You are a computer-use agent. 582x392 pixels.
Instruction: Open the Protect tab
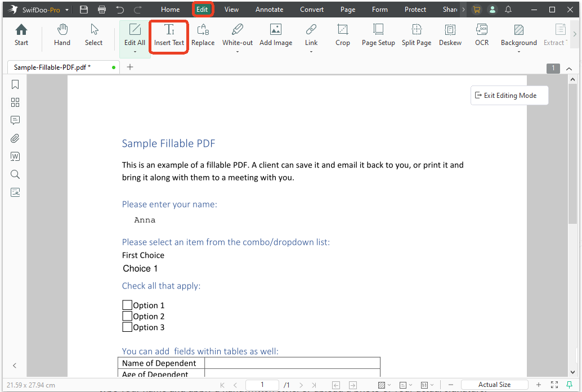point(415,10)
